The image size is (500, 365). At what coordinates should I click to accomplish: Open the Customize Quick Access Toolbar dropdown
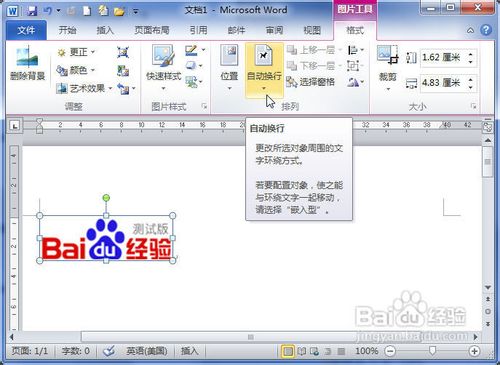coord(136,12)
